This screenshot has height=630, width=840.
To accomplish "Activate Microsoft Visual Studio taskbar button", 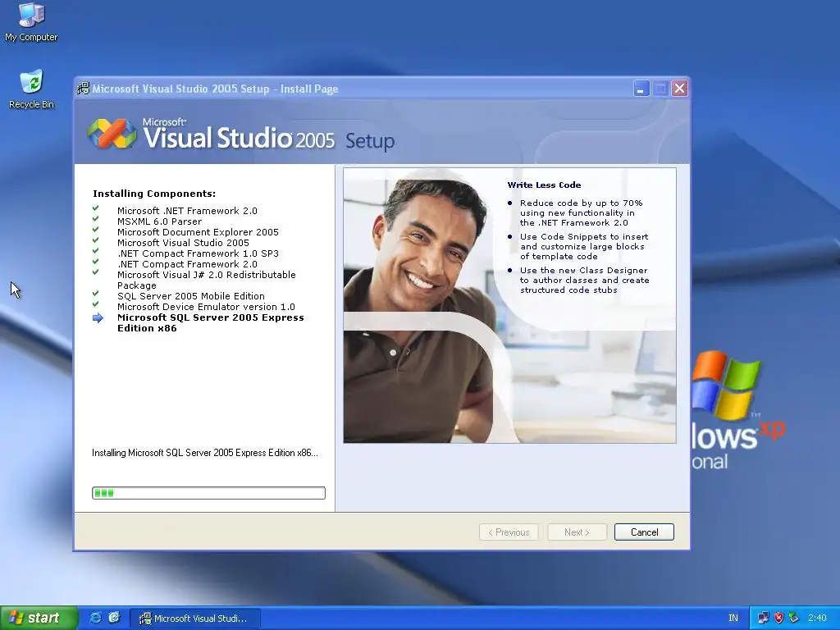I will pos(195,619).
